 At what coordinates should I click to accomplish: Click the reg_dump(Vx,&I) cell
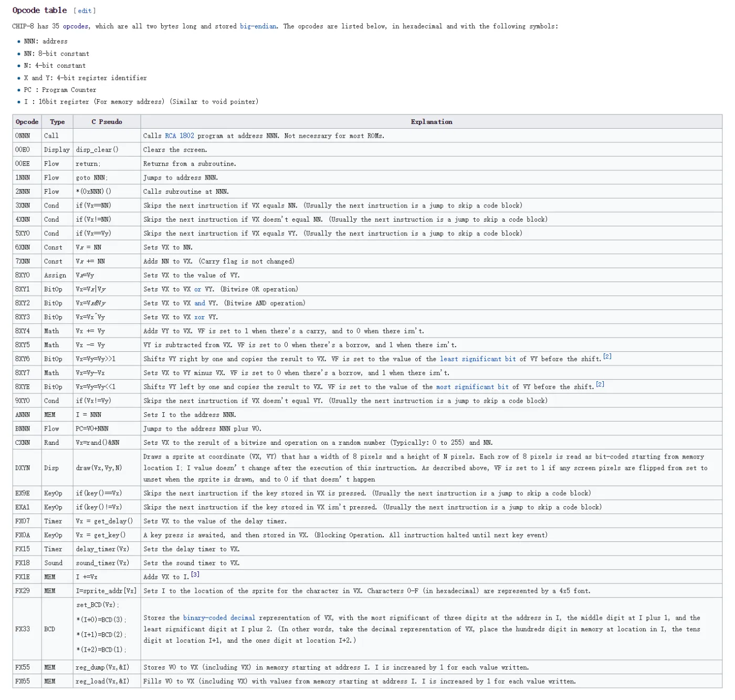107,667
